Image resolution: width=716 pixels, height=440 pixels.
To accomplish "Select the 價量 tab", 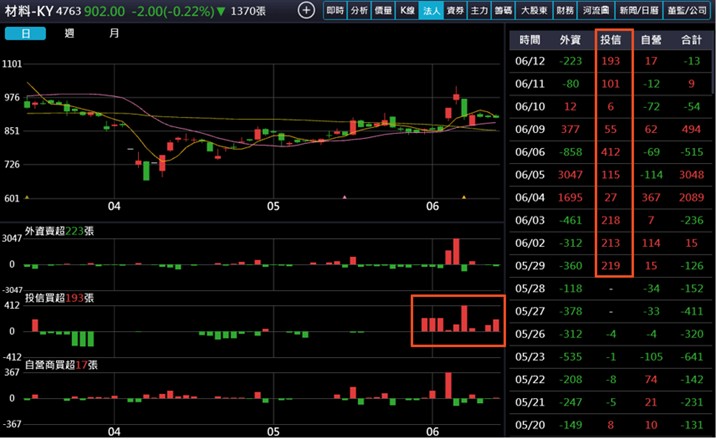I will 383,10.
